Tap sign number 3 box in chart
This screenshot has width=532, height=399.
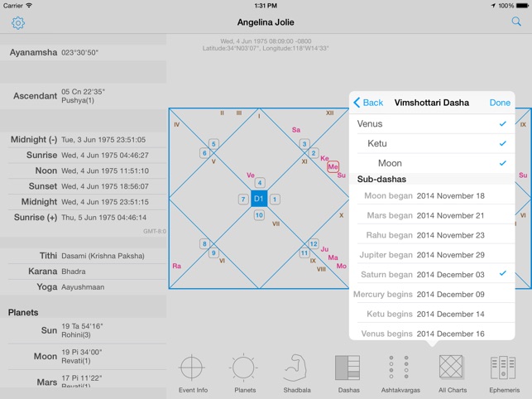[x=304, y=144]
